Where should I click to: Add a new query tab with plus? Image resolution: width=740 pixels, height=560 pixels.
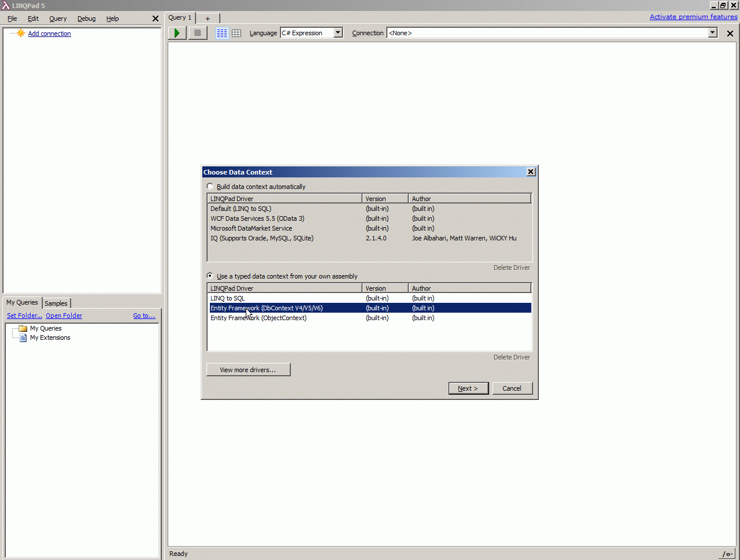(208, 18)
